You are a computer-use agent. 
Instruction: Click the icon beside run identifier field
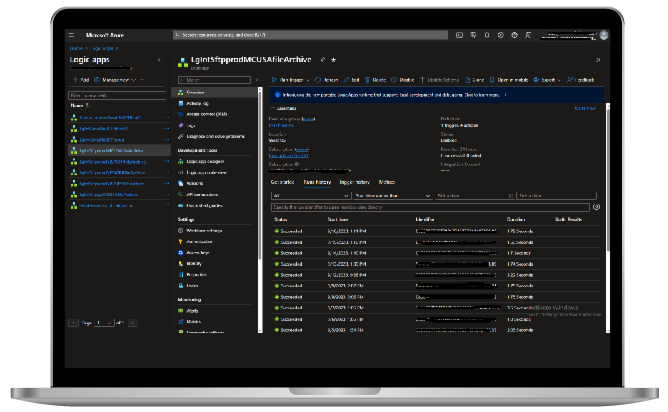point(596,207)
